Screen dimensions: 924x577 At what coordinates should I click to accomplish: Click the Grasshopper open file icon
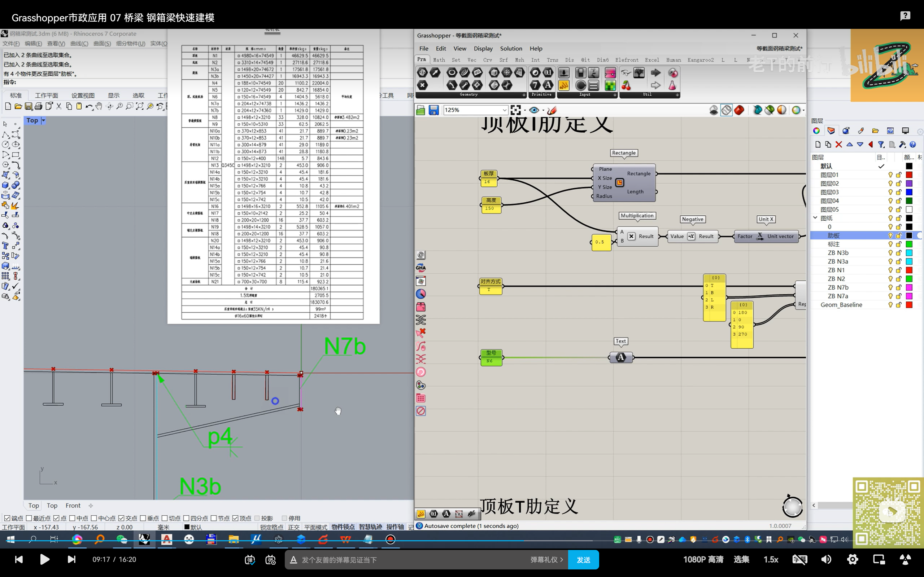420,110
